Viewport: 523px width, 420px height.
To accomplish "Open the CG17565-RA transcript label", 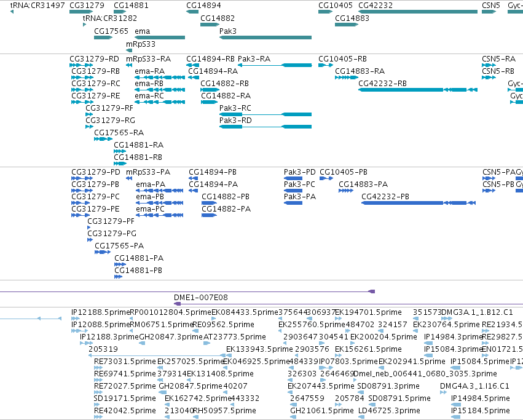I will point(119,133).
